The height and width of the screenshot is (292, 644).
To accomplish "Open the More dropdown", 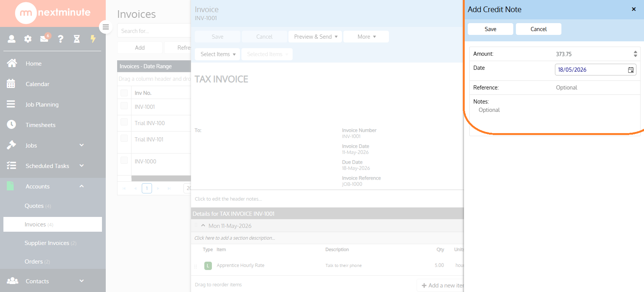I will click(x=366, y=37).
